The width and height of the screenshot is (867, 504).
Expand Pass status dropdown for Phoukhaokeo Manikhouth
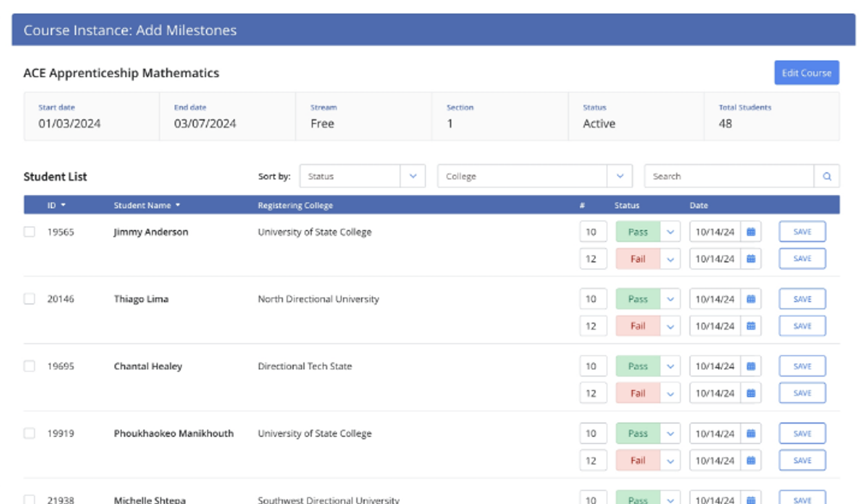click(670, 434)
